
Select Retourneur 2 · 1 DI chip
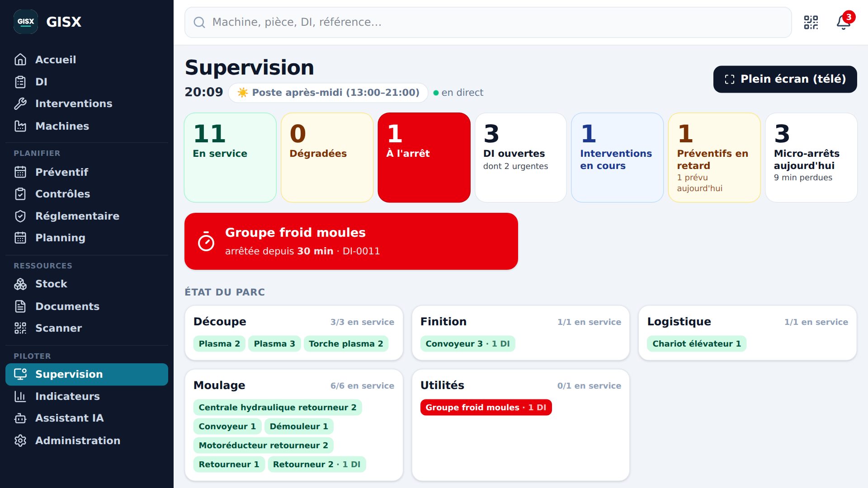[x=317, y=465]
